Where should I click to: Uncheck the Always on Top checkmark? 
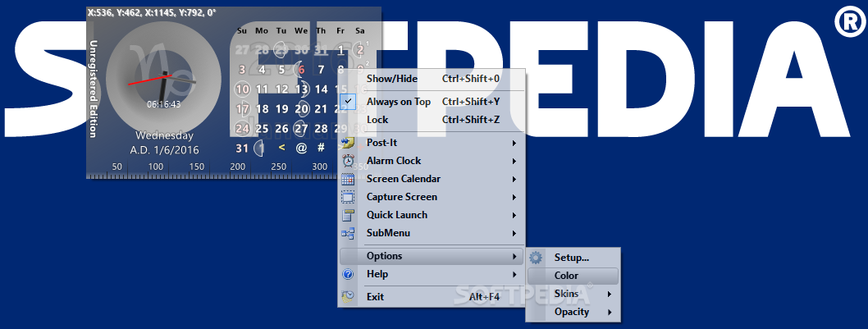pos(348,102)
